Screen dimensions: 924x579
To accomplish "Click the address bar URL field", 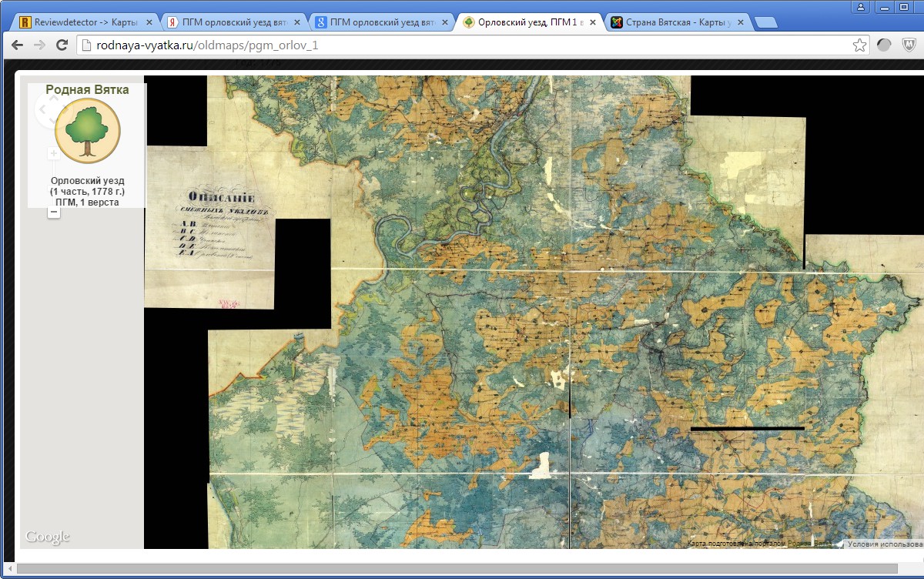I will (462, 45).
